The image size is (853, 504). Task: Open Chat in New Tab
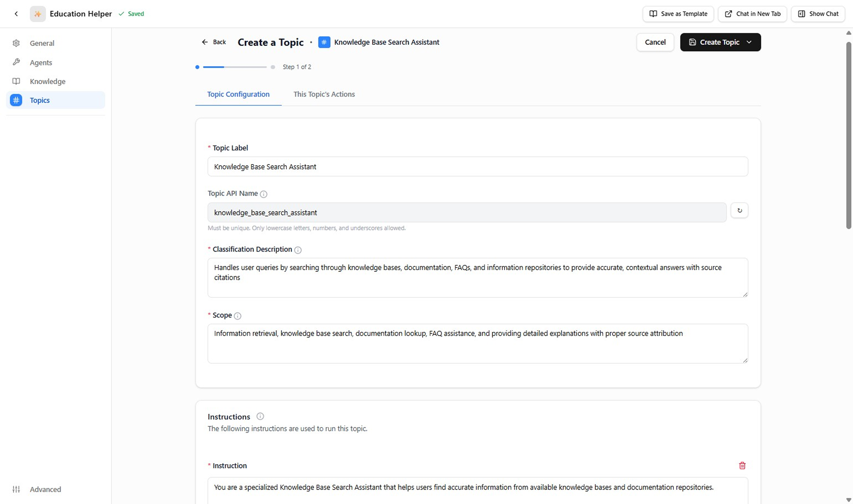[752, 14]
